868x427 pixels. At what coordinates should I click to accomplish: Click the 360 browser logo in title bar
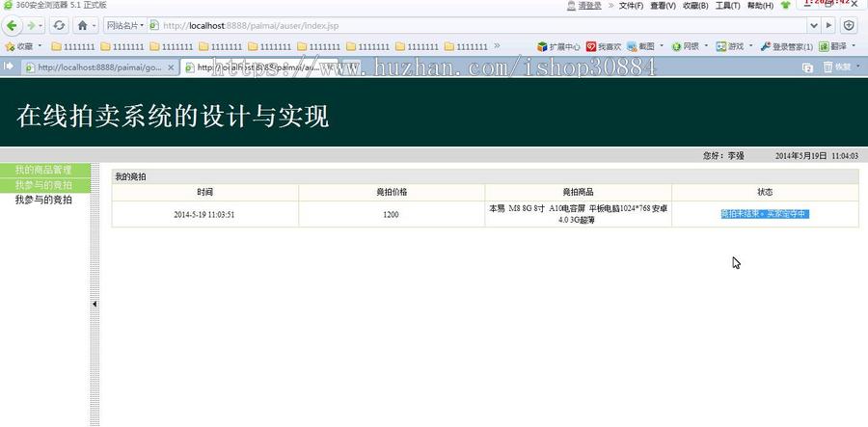tap(9, 5)
